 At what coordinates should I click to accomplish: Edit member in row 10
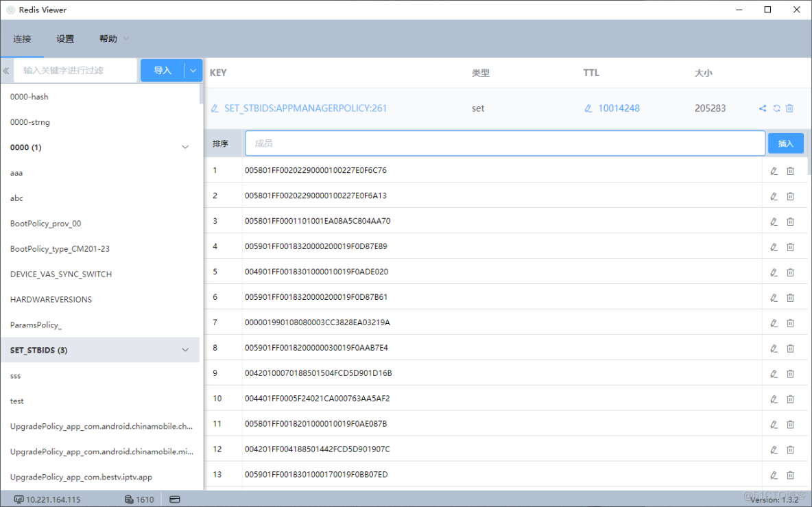click(x=774, y=399)
